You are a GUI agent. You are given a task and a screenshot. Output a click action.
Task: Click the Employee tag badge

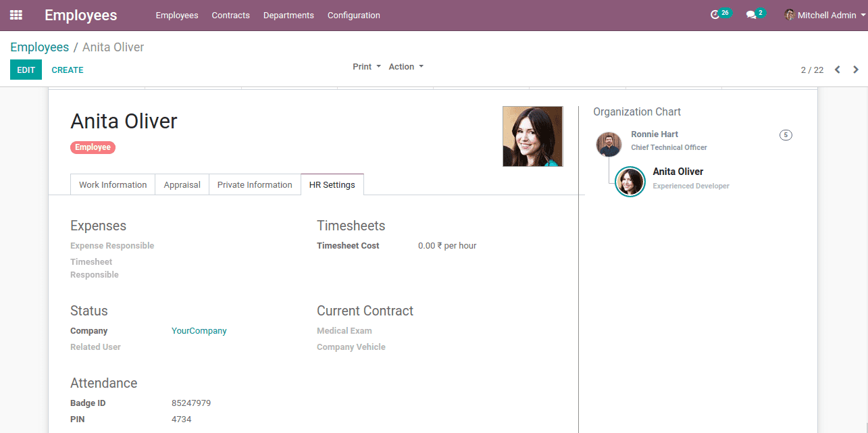(x=93, y=147)
